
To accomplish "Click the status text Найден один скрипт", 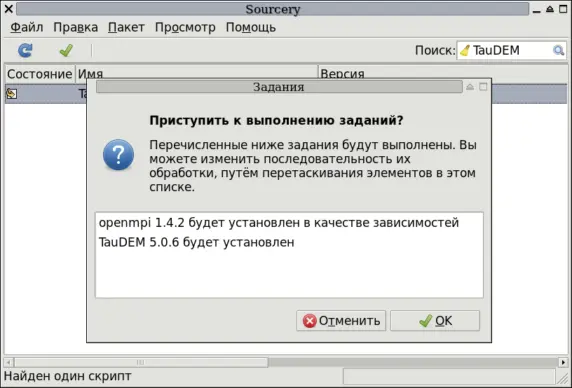I will 67,376.
